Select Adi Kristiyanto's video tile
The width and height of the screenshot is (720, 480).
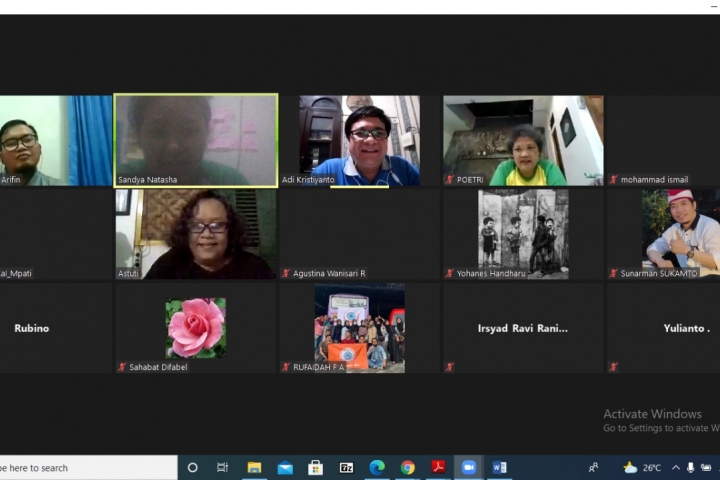[x=360, y=141]
